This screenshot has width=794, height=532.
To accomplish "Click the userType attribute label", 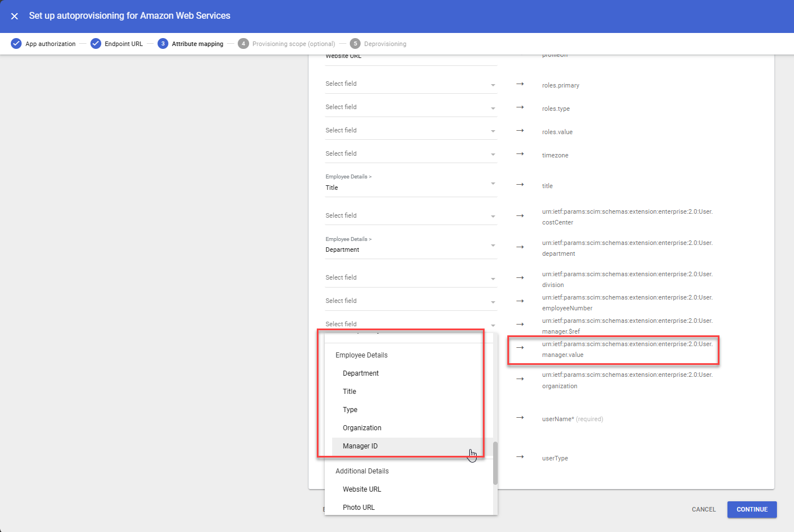I will 555,459.
